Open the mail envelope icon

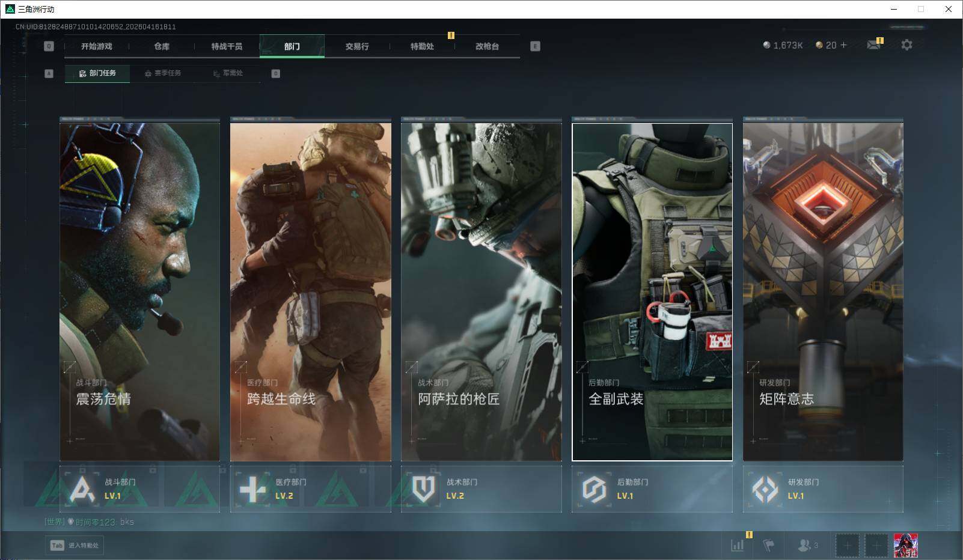pyautogui.click(x=874, y=45)
